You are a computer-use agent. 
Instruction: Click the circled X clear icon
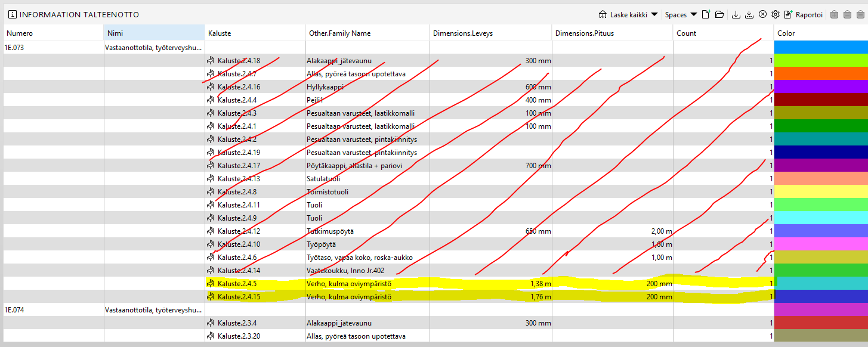(762, 14)
